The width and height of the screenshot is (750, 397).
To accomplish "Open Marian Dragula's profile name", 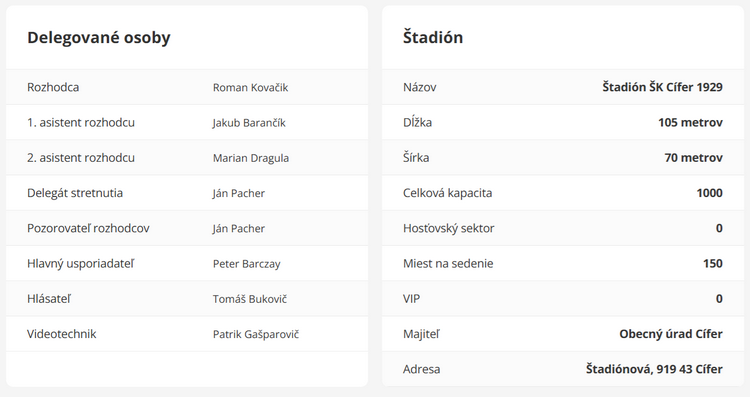I will coord(251,158).
